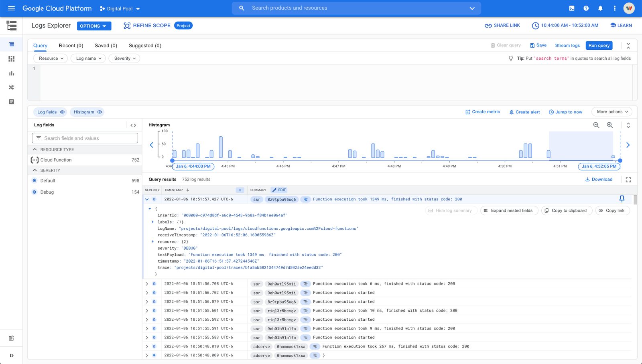This screenshot has height=364, width=642.
Task: Open Logs Router sidebar icon
Action: coord(11,87)
